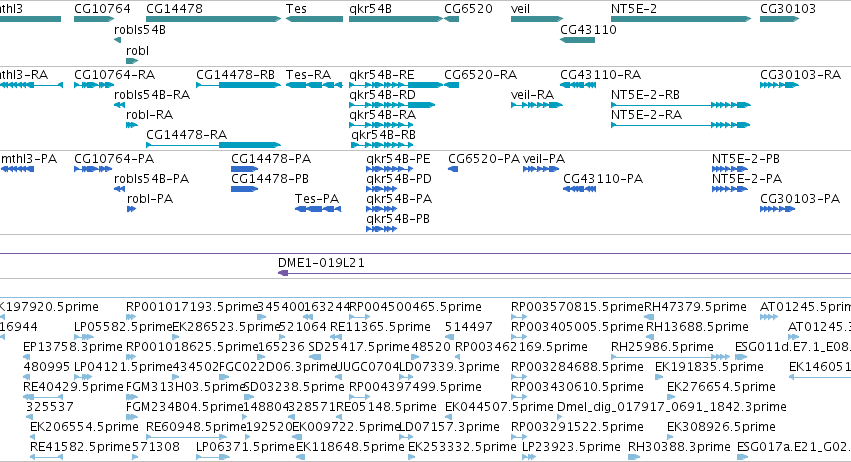
Task: Click the RP001017193.5prime EST label
Action: pos(191,307)
